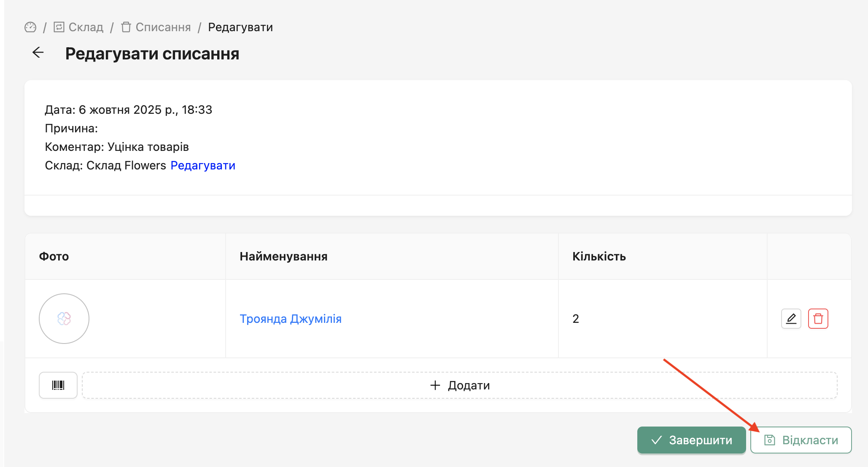Screen dimensions: 868x467
Task: Click the product photo placeholder thumbnail
Action: pos(64,319)
